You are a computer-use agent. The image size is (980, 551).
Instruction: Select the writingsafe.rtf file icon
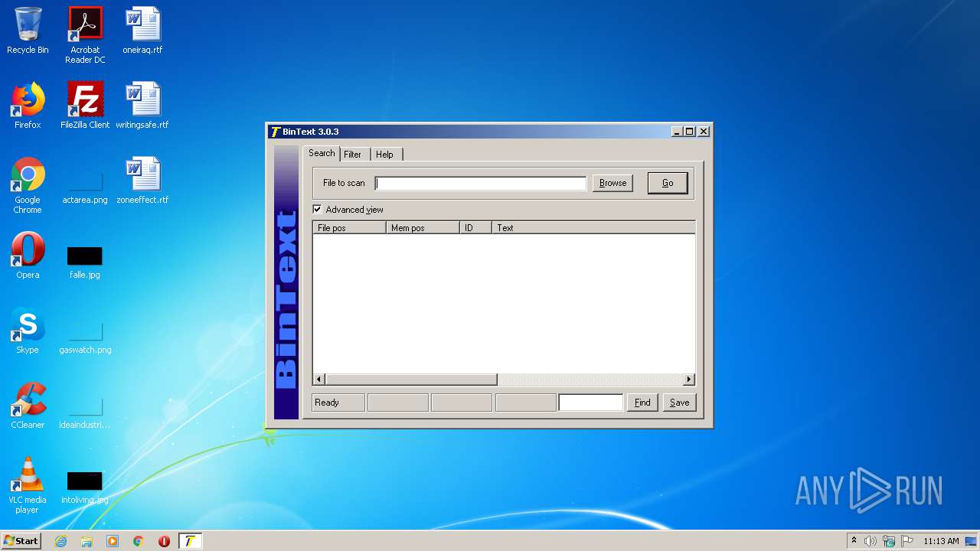pyautogui.click(x=142, y=106)
